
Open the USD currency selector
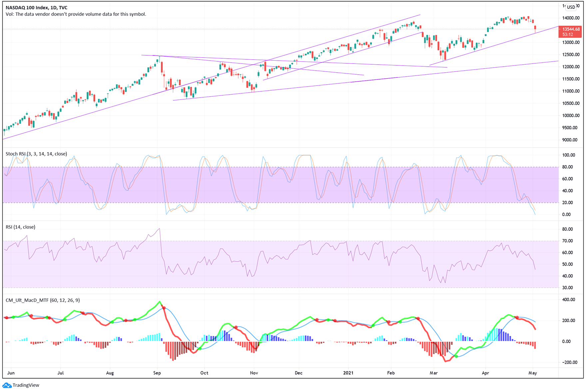click(x=571, y=7)
